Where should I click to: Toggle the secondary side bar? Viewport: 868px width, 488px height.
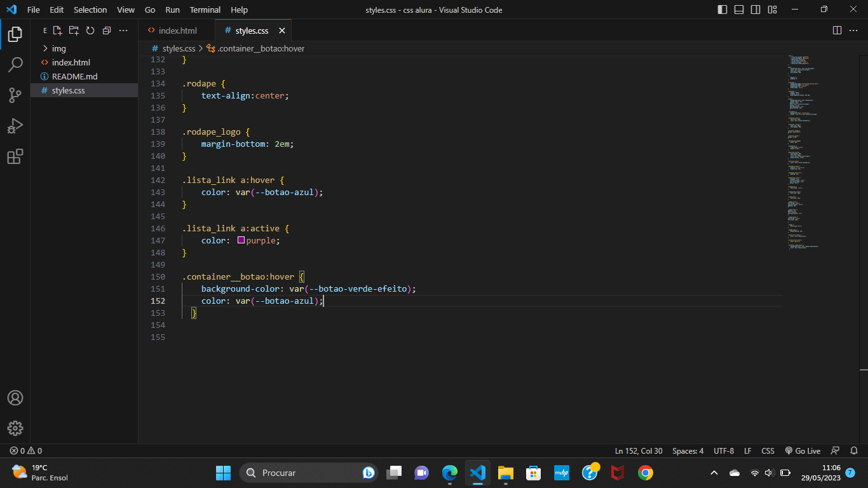tap(756, 10)
